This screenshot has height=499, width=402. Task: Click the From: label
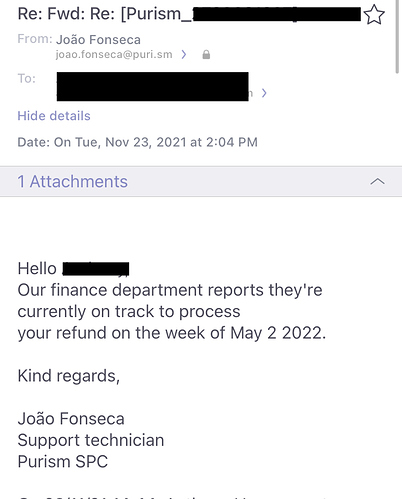tap(35, 39)
